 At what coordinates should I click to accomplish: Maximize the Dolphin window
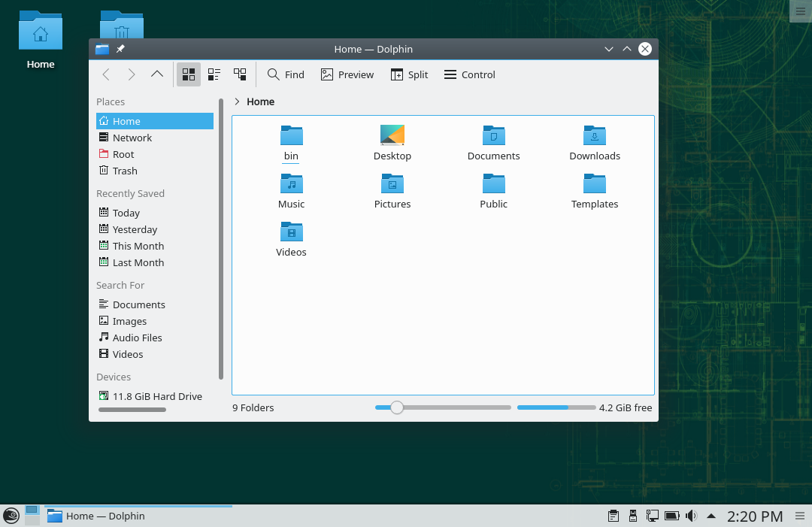[626, 49]
